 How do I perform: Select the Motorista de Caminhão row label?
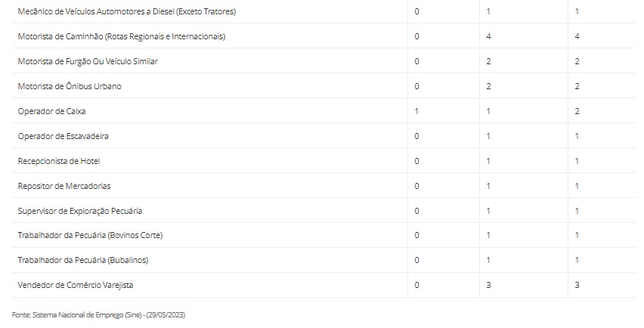coord(122,36)
